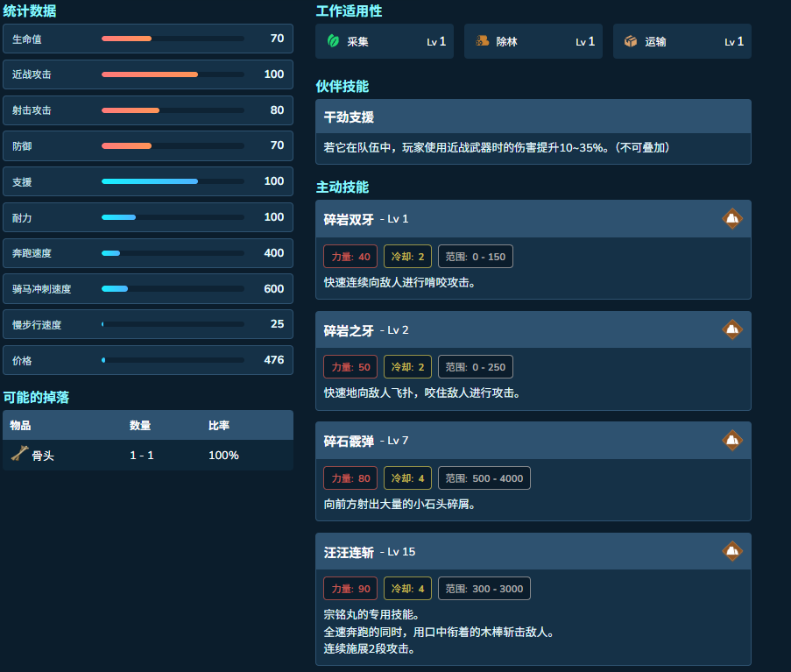Click the 比率 column header
791x672 pixels.
pyautogui.click(x=219, y=425)
